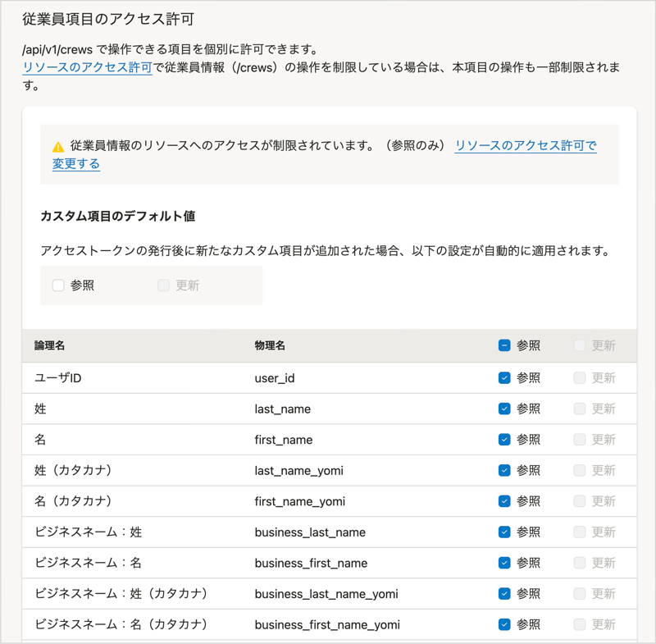Enable 参照 default checkbox for custom fields

pos(57,285)
